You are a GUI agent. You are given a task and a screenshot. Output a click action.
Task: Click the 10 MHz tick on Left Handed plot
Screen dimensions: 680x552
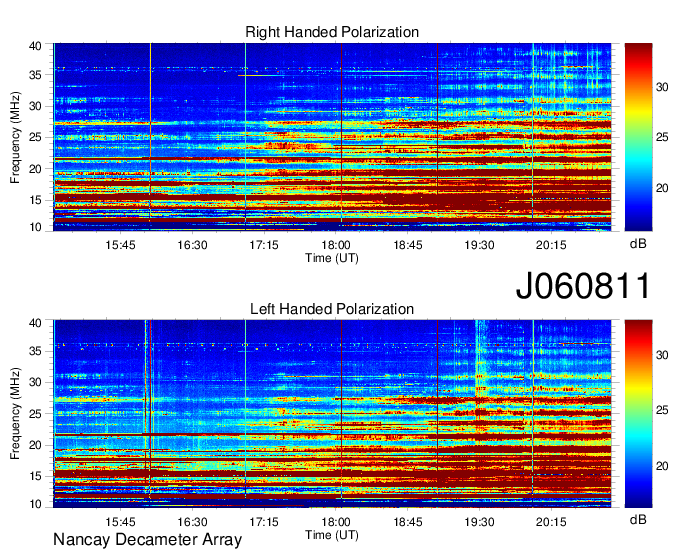35,504
